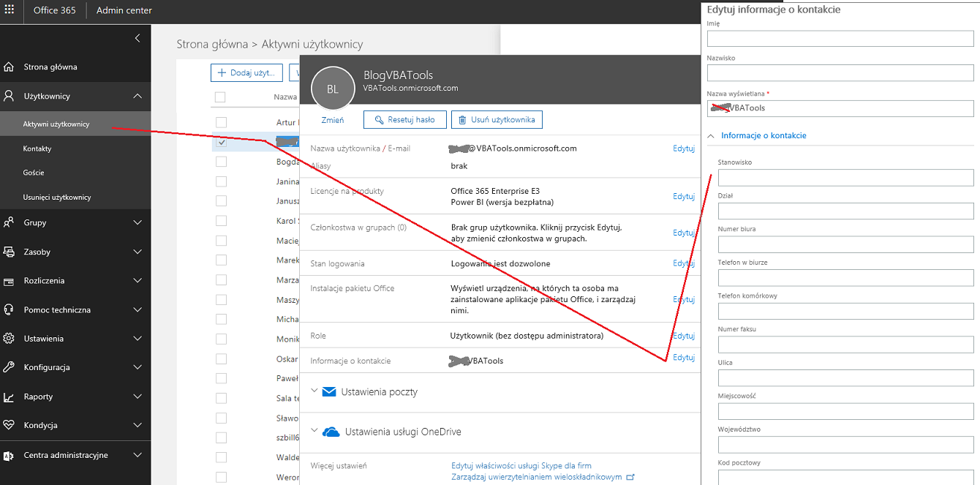Click the Centra administracyjne icon in sidebar
980x485 pixels.
(x=10, y=455)
